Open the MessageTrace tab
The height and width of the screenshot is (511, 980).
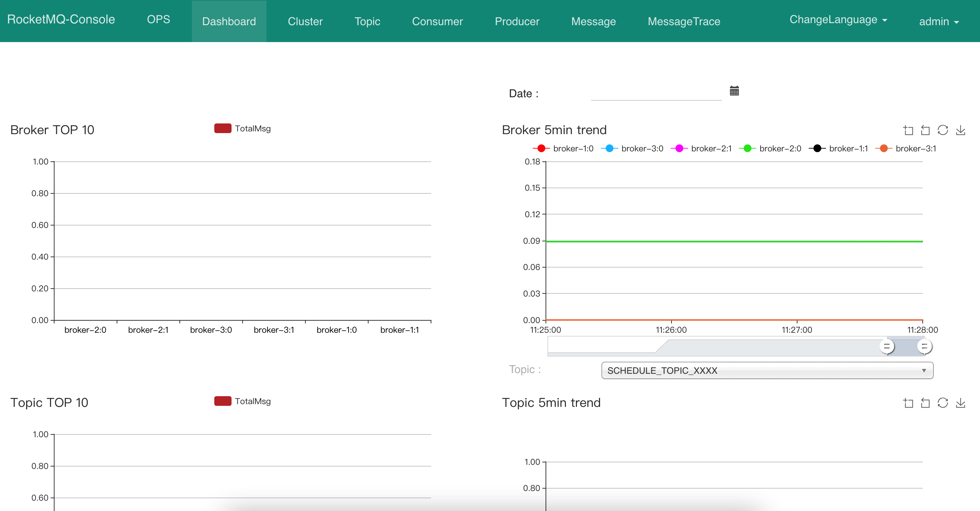pos(684,21)
